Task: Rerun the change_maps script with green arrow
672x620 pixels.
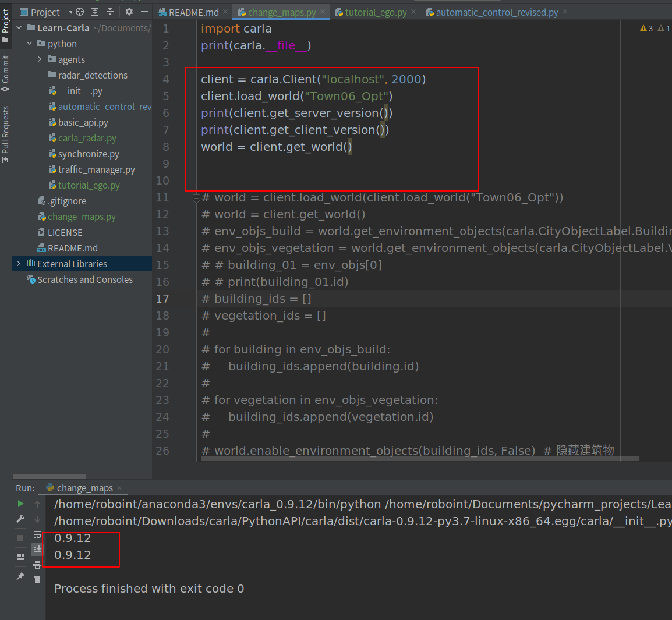Action: [20, 504]
